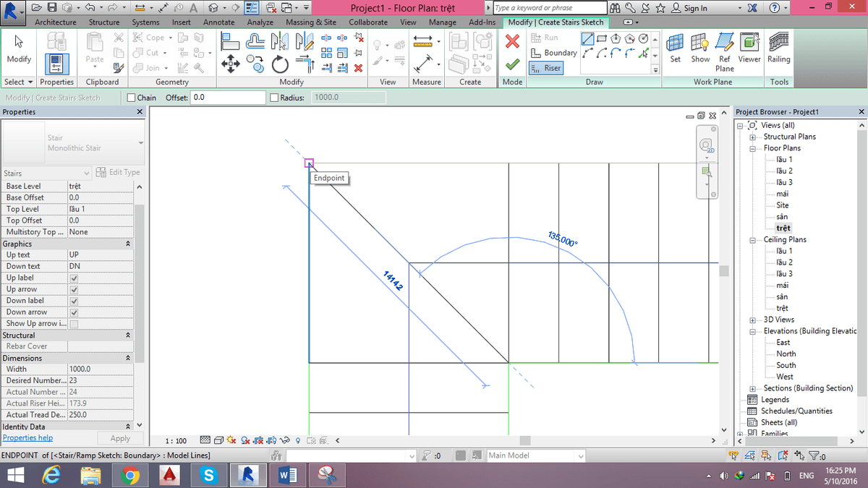Click the 1 : 100 view scale button
This screenshot has width=868, height=488.
click(176, 440)
